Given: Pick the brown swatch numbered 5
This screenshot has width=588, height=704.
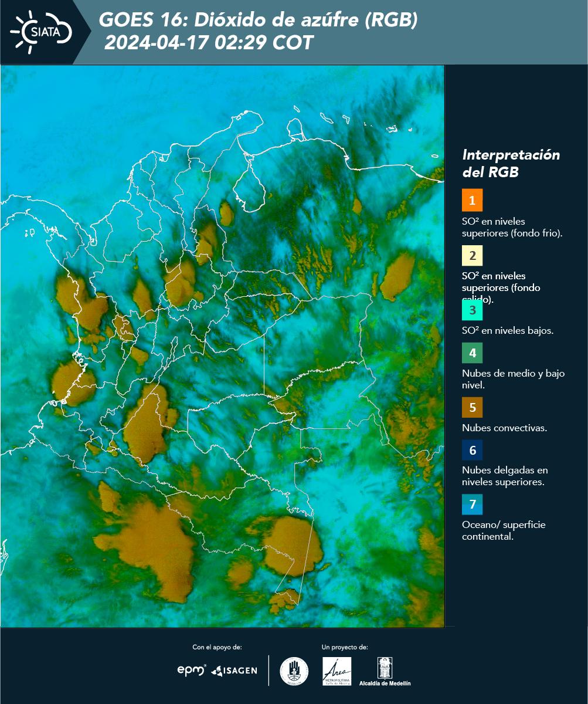Looking at the screenshot, I should tap(472, 407).
